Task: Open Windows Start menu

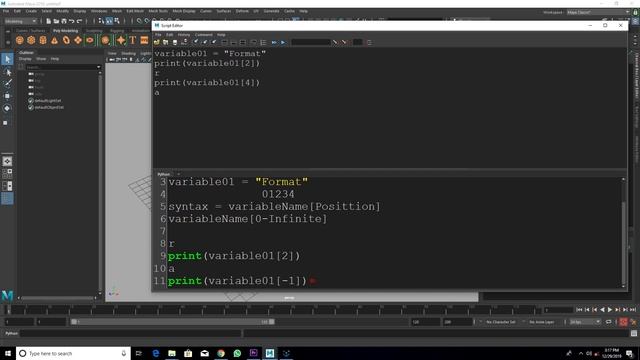Action: pyautogui.click(x=8, y=353)
